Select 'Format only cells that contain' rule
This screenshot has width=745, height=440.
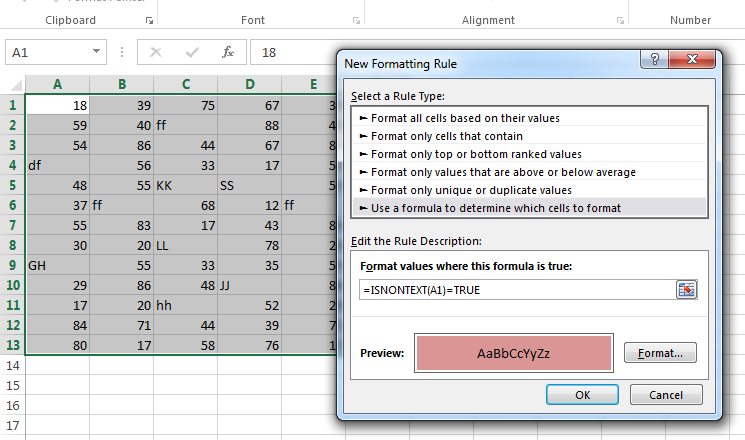529,136
